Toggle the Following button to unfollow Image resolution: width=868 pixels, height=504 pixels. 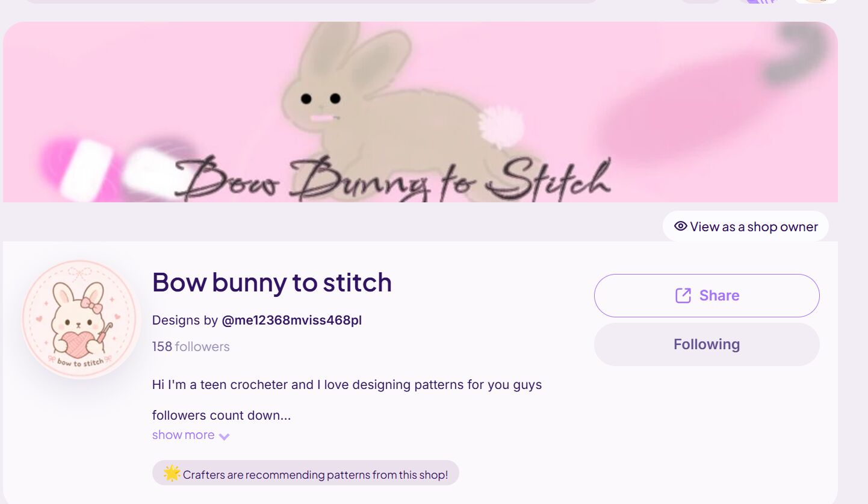pos(707,344)
